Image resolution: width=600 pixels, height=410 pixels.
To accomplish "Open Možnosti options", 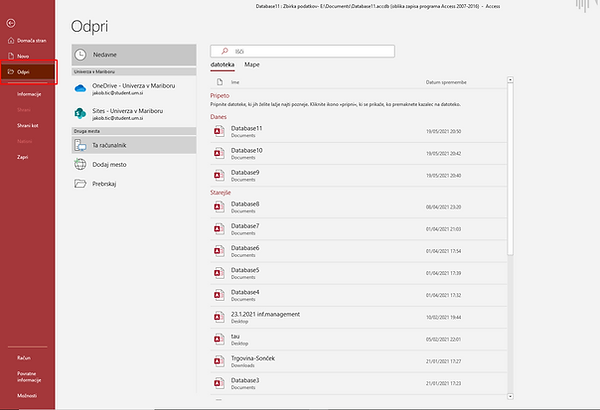I will [27, 395].
